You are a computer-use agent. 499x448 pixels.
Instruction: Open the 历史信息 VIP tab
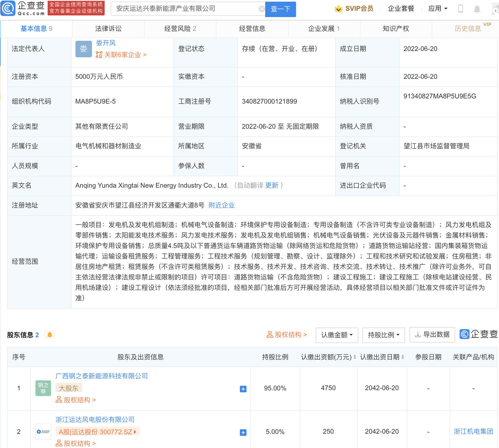click(468, 29)
